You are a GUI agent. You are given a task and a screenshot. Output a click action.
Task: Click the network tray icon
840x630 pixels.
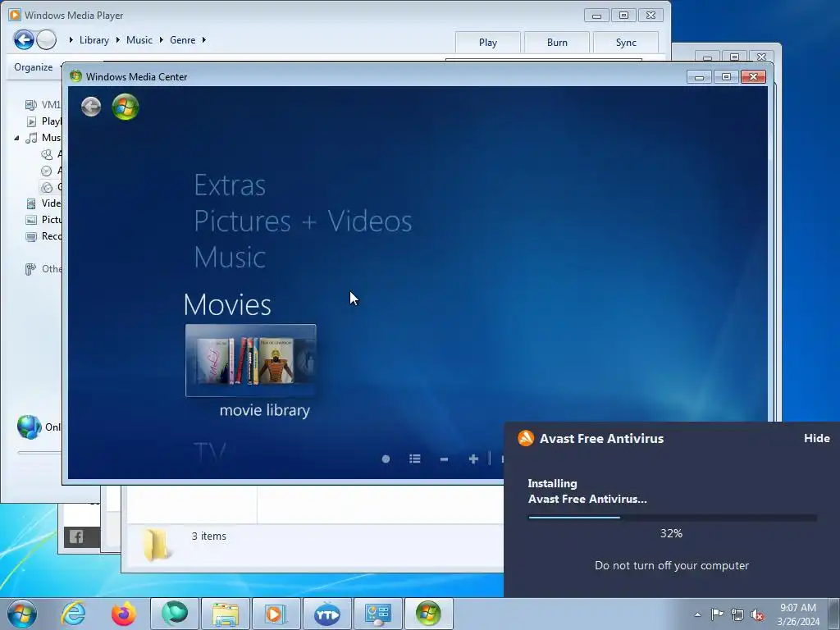click(x=737, y=614)
